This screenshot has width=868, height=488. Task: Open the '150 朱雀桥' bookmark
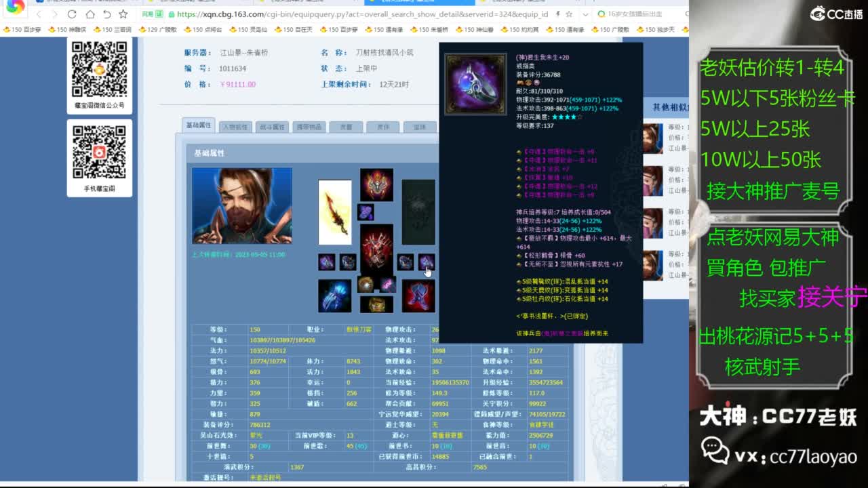tap(429, 30)
